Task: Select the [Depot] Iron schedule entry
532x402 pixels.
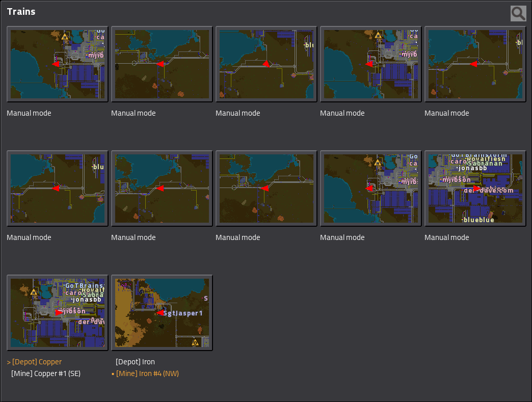Action: pos(135,362)
